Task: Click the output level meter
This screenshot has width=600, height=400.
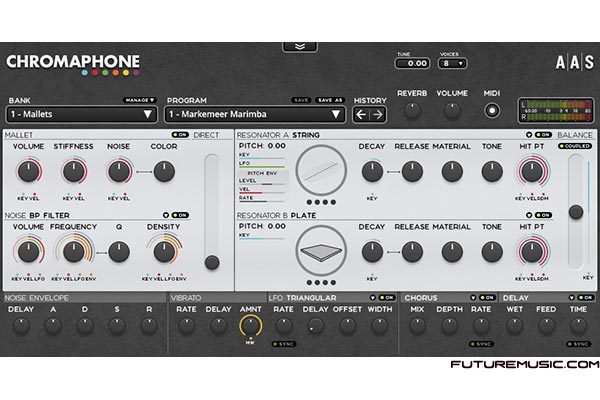Action: tap(556, 111)
